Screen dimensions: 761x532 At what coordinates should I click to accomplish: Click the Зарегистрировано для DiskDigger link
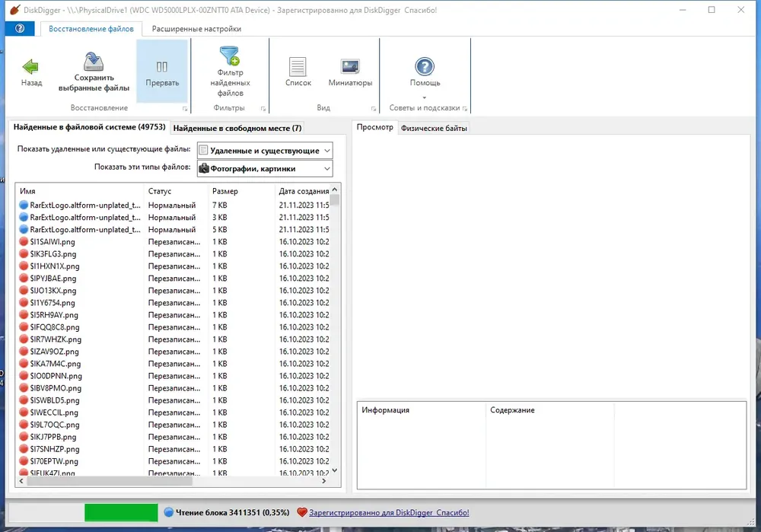click(389, 512)
